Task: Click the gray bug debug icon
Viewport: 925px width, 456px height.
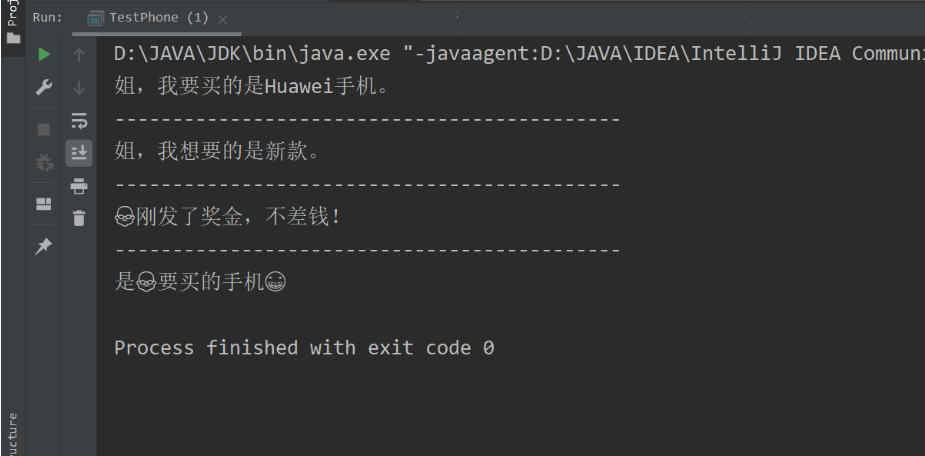Action: [x=44, y=162]
